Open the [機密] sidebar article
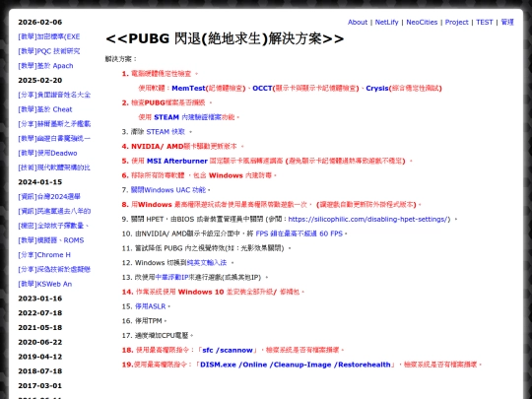 point(53,226)
